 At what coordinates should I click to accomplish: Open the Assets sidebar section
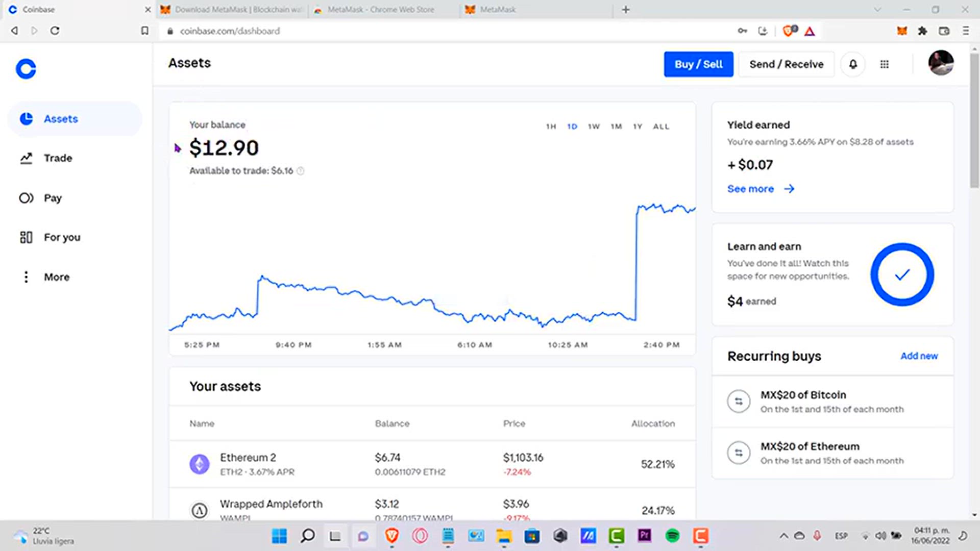(x=75, y=119)
